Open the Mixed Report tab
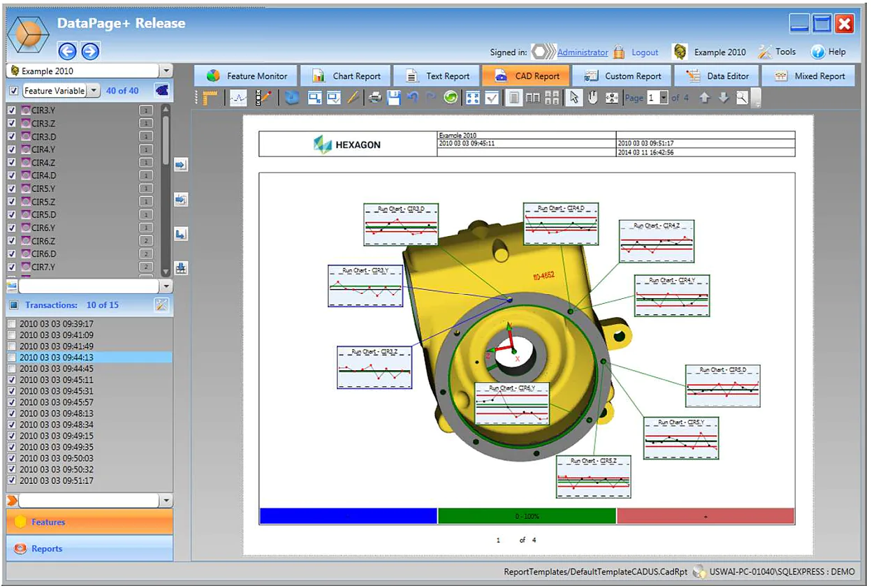This screenshot has width=871, height=588. click(808, 76)
